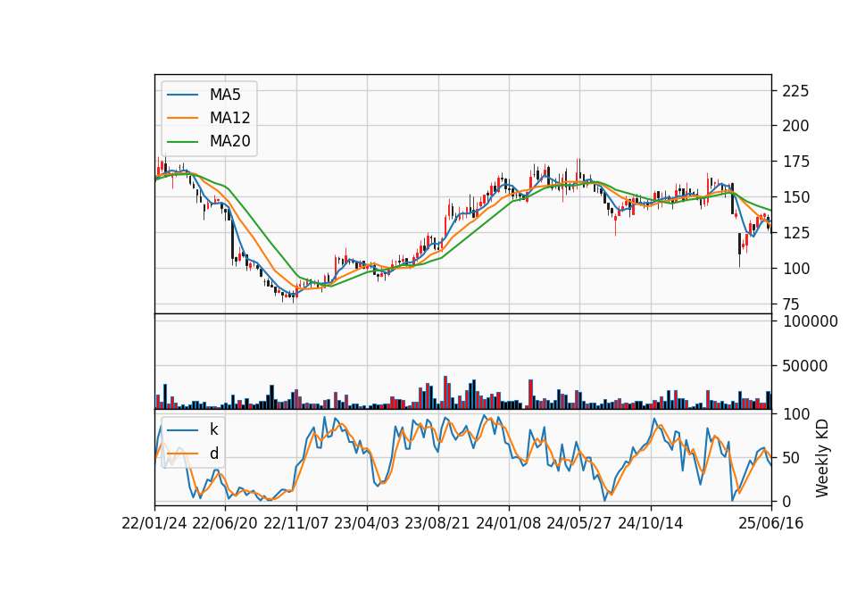The image size is (857, 616).
Task: Click the 200 price axis label
Action: tap(795, 126)
